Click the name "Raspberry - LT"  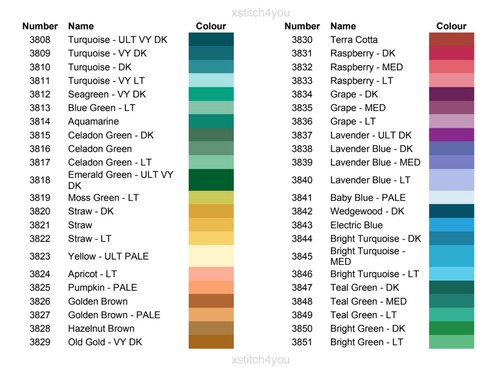(362, 81)
